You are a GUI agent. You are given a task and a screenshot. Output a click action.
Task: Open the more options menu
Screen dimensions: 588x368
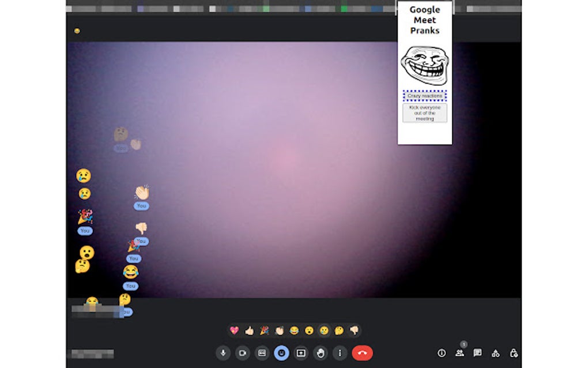click(x=340, y=352)
